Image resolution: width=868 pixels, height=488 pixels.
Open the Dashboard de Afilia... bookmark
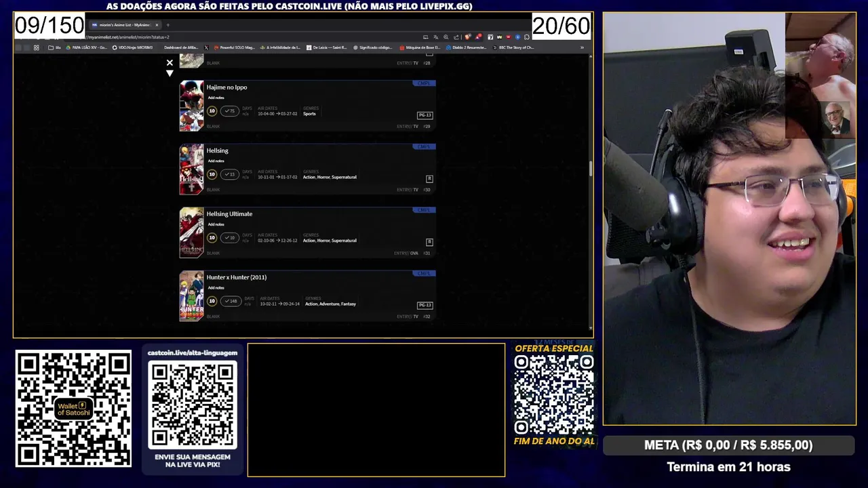tap(181, 47)
